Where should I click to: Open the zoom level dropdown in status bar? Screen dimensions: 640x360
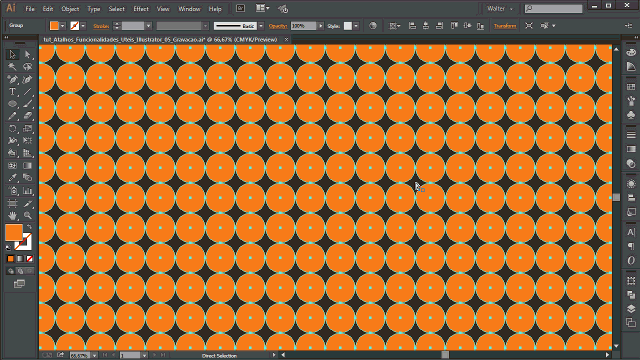tap(94, 356)
